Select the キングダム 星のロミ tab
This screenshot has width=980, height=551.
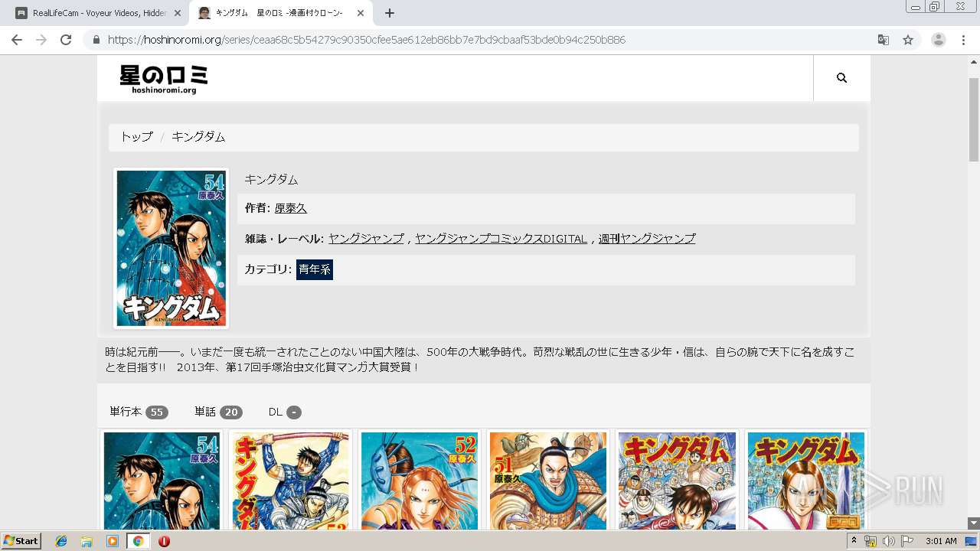pos(279,13)
